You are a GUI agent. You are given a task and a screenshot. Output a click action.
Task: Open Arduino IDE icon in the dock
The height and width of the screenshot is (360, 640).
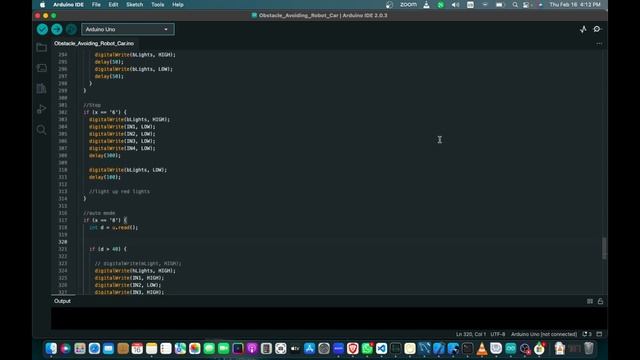click(511, 349)
